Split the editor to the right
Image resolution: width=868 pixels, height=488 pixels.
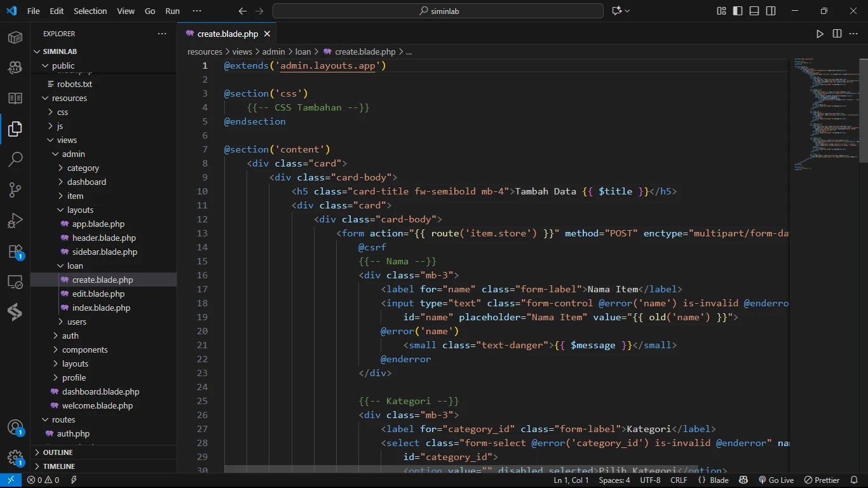[837, 34]
